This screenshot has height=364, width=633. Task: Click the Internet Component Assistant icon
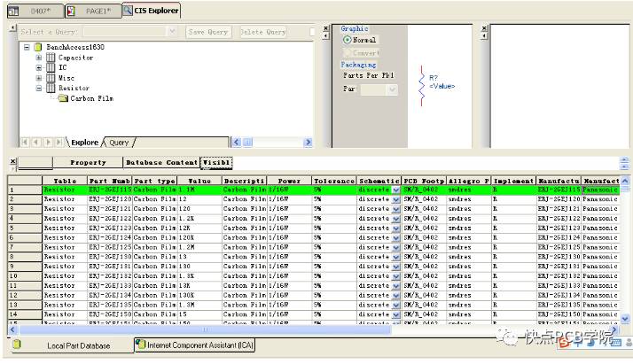click(140, 345)
